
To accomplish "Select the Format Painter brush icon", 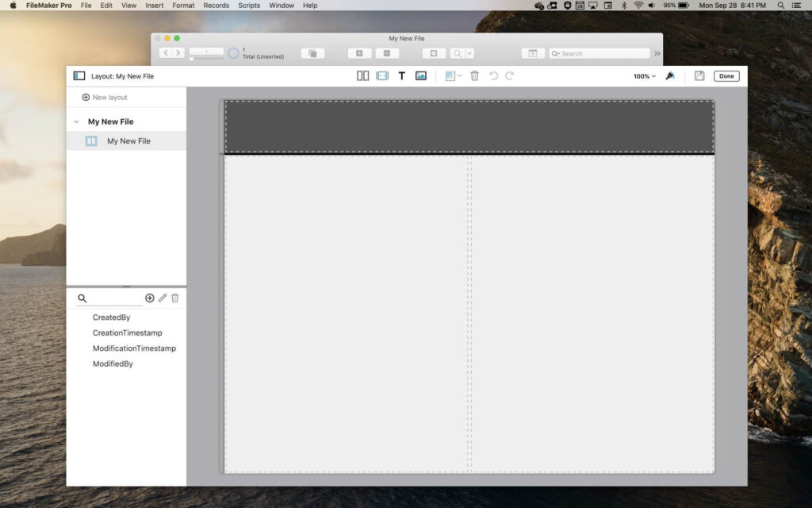I will [x=670, y=75].
